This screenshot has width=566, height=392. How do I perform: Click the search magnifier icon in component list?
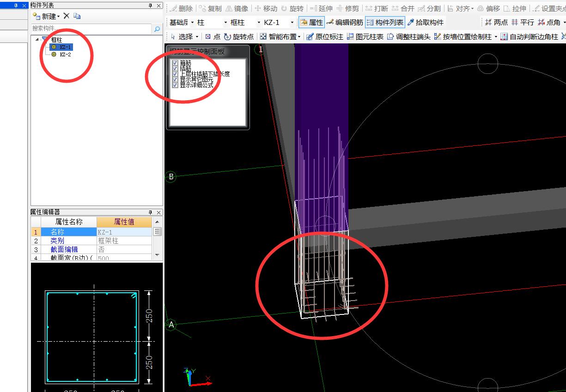[157, 29]
